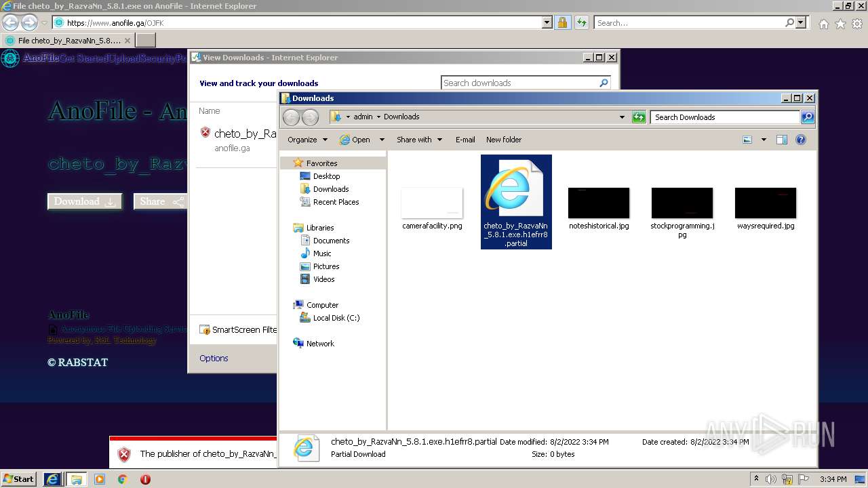
Task: Click the Name column header in View Downloads
Action: 210,110
